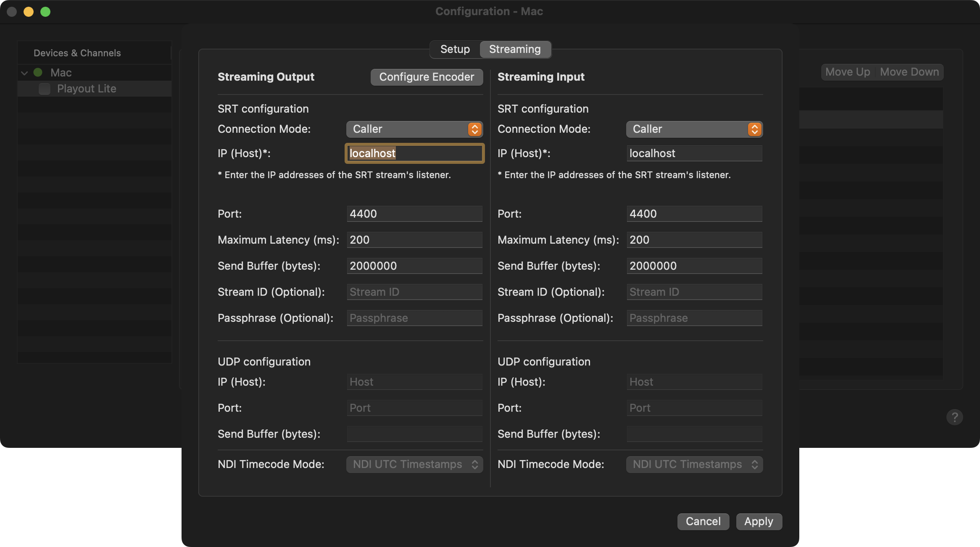Click Streaming Output Passphrase field
This screenshot has height=547, width=980.
tap(414, 318)
